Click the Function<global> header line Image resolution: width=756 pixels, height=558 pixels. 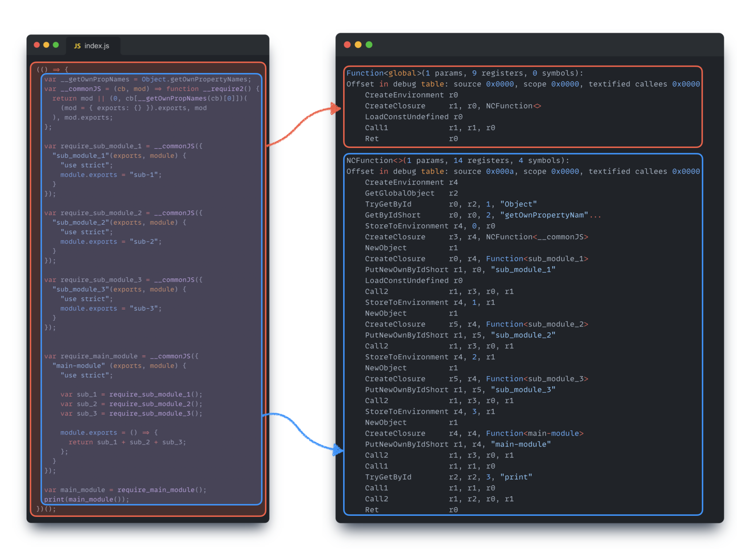click(x=464, y=73)
